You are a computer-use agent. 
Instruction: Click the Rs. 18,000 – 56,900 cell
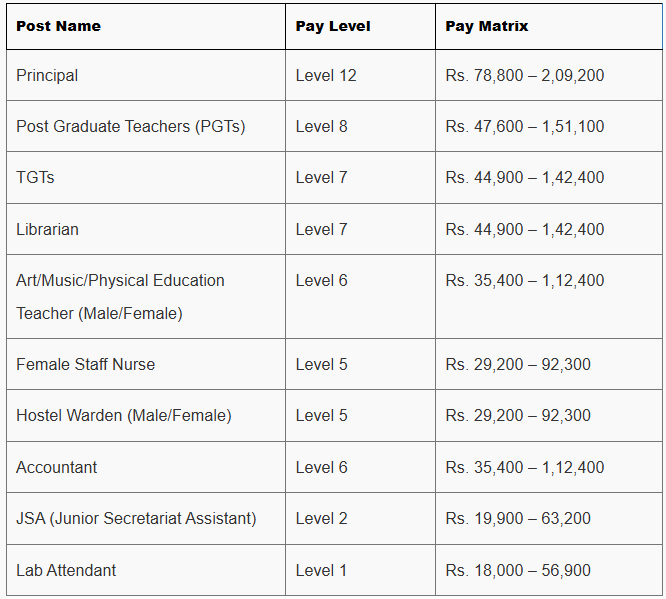tap(518, 570)
